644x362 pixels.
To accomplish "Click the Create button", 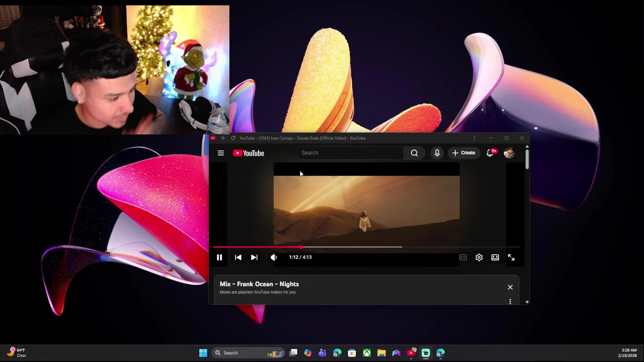I will tap(463, 153).
